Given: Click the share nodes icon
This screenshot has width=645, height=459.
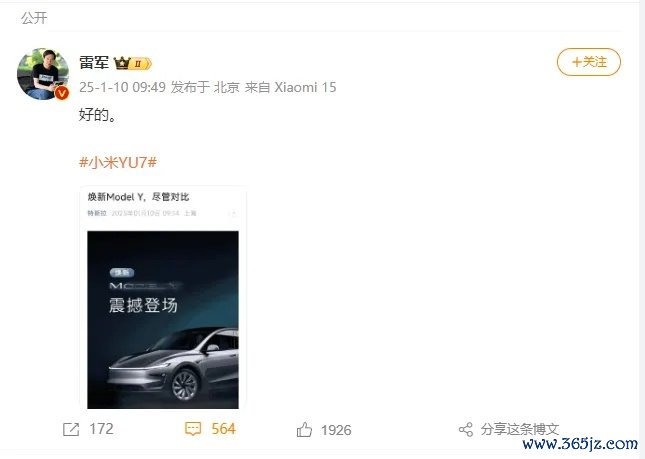Looking at the screenshot, I should coord(466,430).
